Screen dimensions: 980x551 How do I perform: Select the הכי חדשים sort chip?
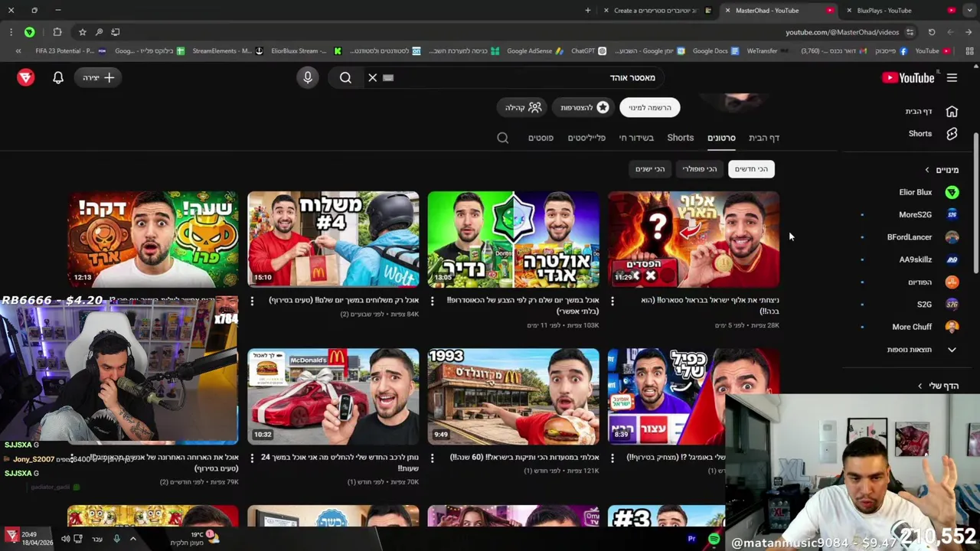[x=751, y=169]
